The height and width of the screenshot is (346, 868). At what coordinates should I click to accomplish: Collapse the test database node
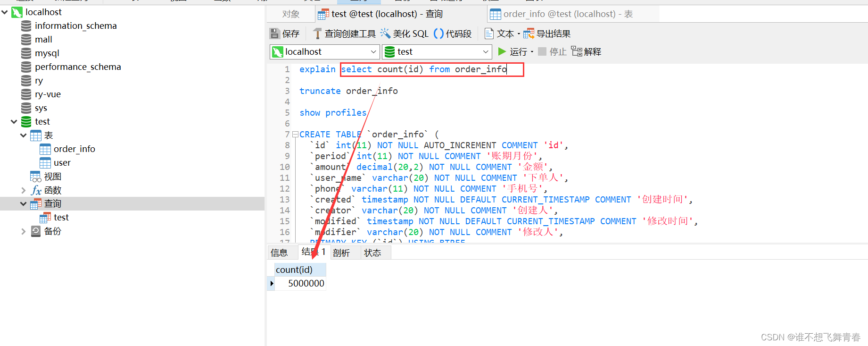coord(14,122)
